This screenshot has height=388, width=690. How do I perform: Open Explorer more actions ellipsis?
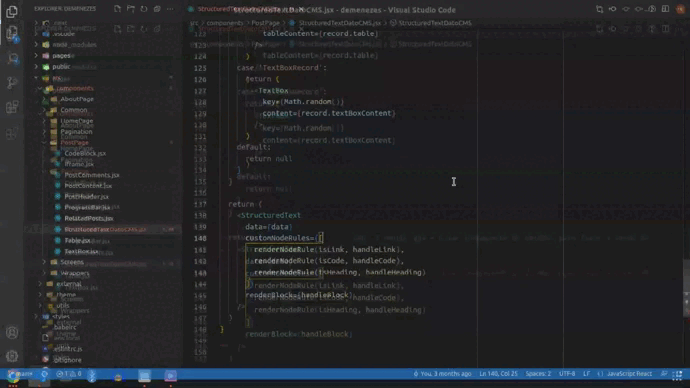click(x=170, y=9)
